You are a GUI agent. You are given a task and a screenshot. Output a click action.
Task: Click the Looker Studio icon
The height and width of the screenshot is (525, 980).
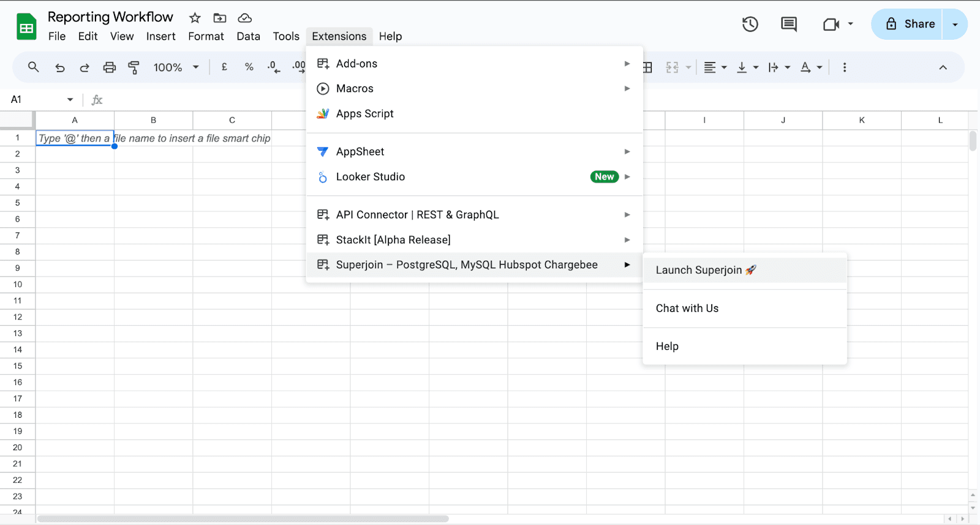click(323, 177)
